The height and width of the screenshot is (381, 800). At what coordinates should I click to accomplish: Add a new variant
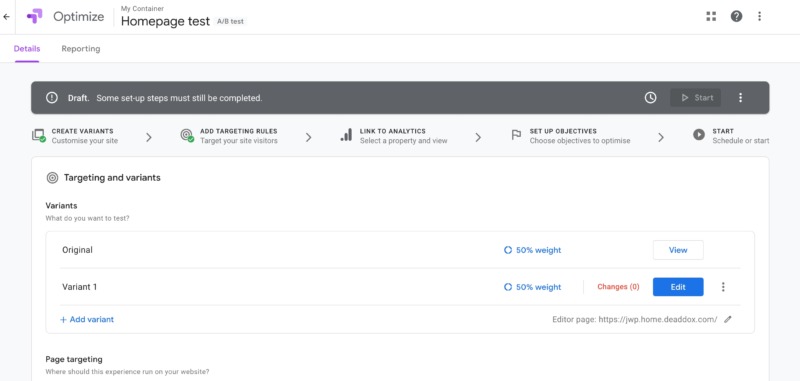(87, 319)
